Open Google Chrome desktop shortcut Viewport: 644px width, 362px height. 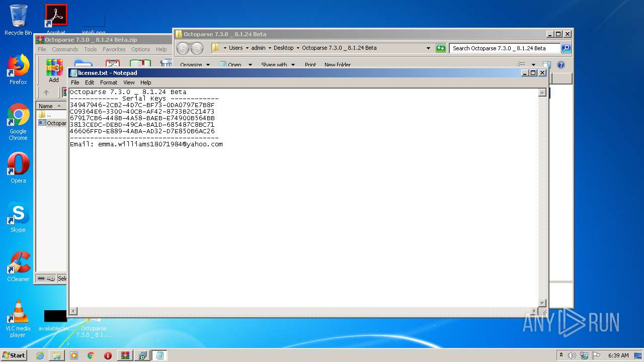[18, 122]
